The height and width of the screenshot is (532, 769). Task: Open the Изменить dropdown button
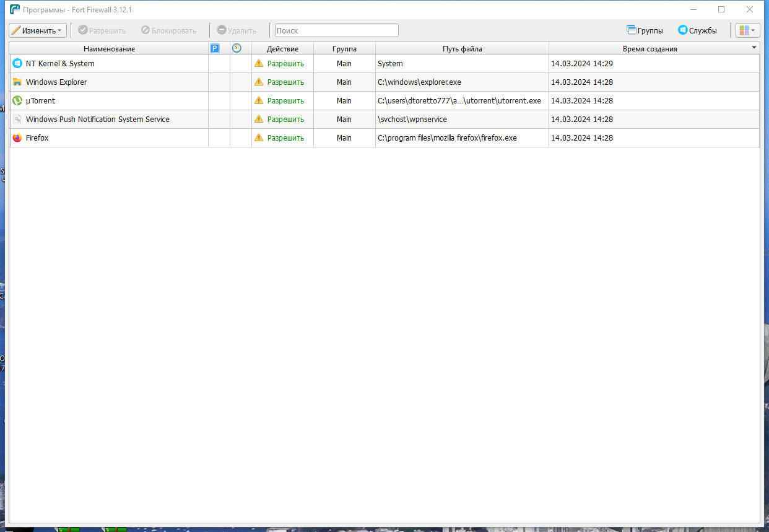tap(38, 30)
